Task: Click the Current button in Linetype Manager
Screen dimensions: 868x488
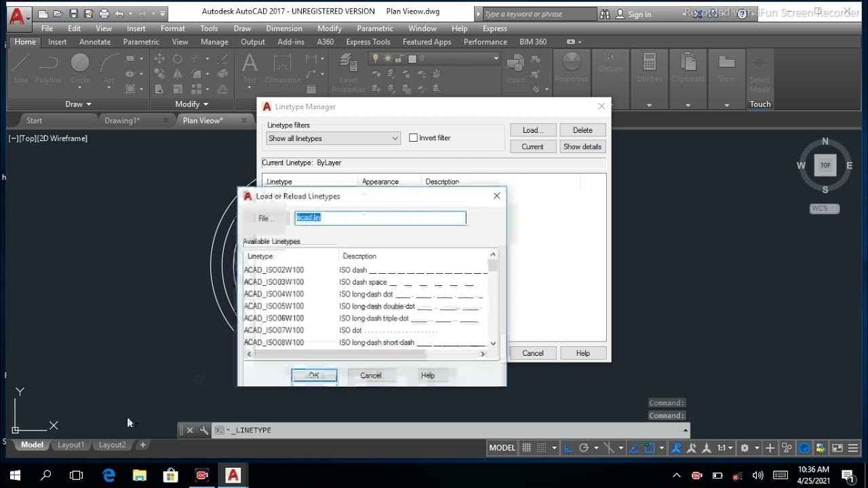Action: tap(532, 146)
